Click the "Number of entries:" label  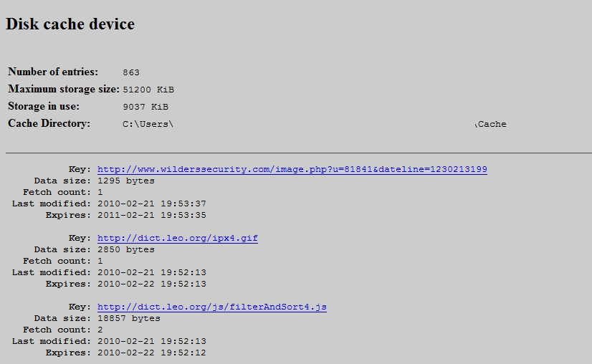point(53,72)
